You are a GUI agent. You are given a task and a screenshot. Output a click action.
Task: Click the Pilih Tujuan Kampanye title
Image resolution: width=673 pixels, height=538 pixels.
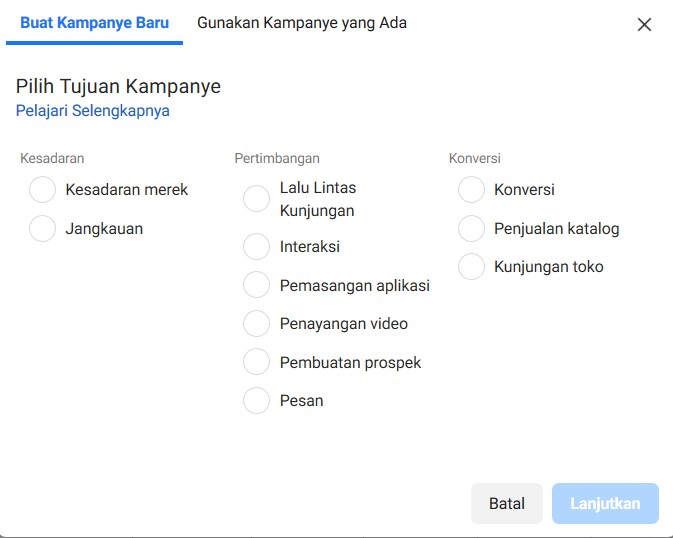[118, 86]
